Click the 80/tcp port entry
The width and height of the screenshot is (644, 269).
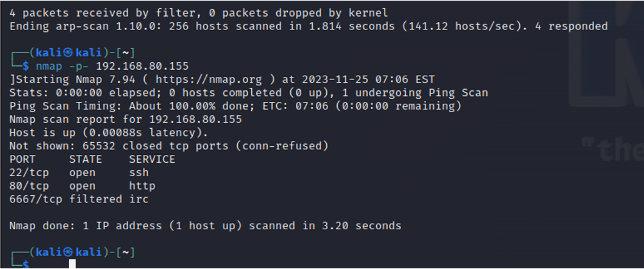coord(29,186)
